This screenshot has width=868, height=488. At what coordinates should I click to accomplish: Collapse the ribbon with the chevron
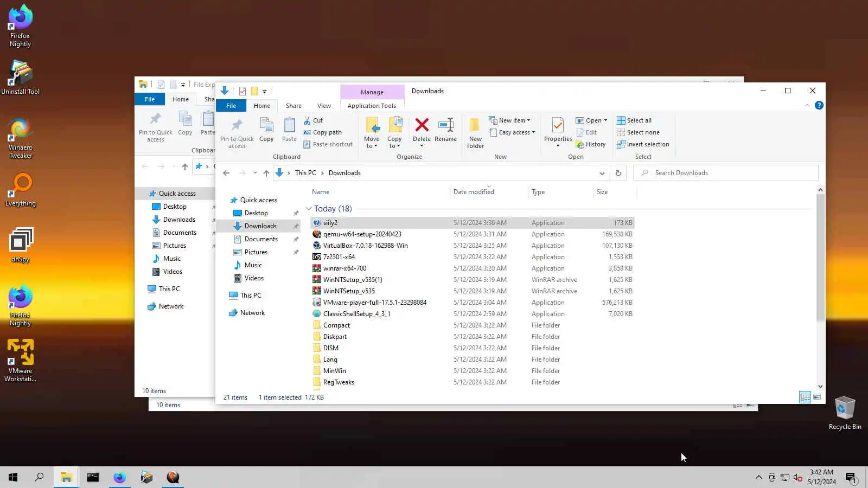click(x=807, y=105)
